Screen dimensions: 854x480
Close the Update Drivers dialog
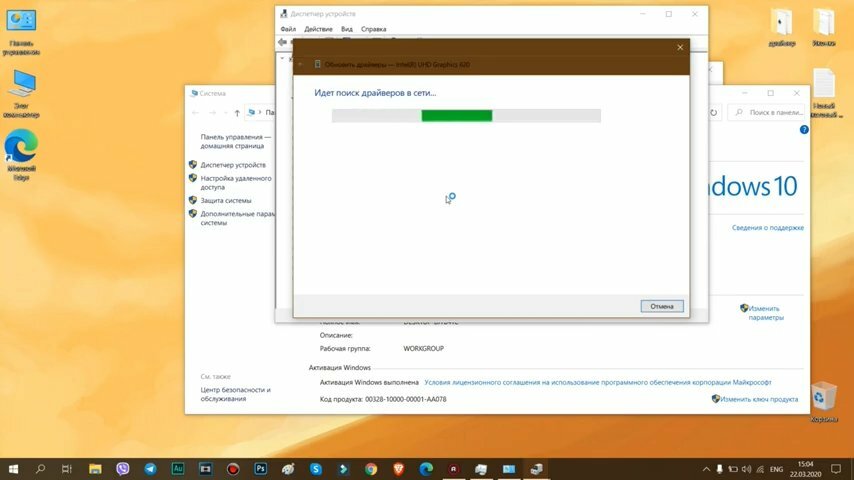tap(680, 47)
